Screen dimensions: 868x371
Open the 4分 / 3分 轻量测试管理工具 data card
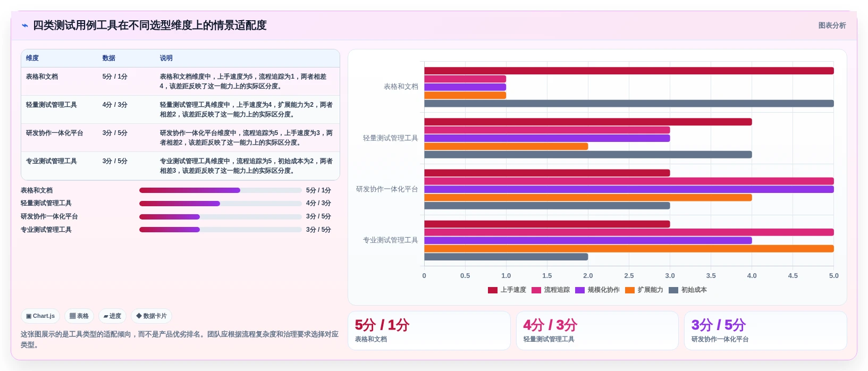[x=597, y=331]
